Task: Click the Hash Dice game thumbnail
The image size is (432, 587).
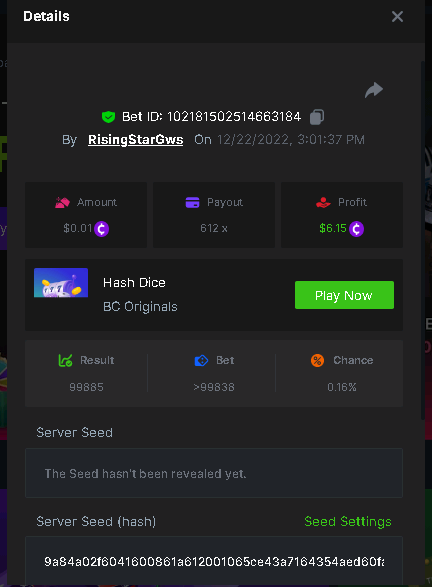Action: click(61, 283)
